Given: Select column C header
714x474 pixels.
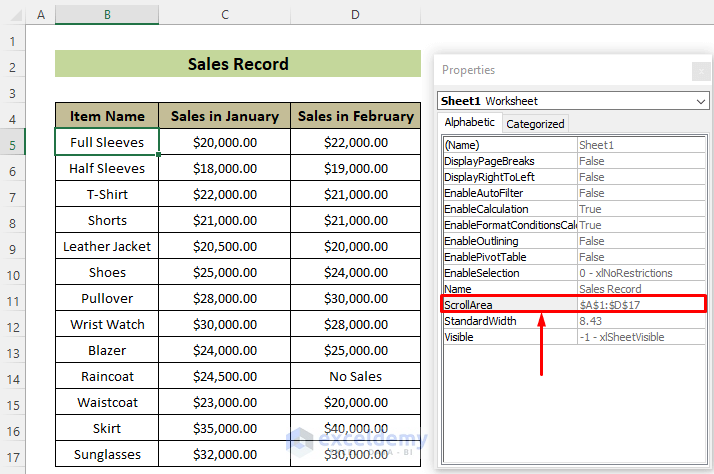Looking at the screenshot, I should point(225,15).
